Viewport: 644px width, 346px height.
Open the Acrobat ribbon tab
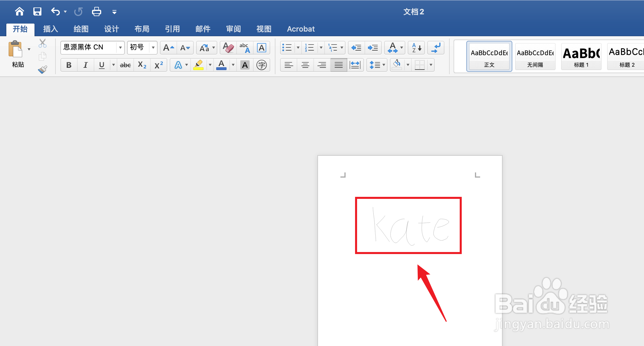[x=301, y=29]
